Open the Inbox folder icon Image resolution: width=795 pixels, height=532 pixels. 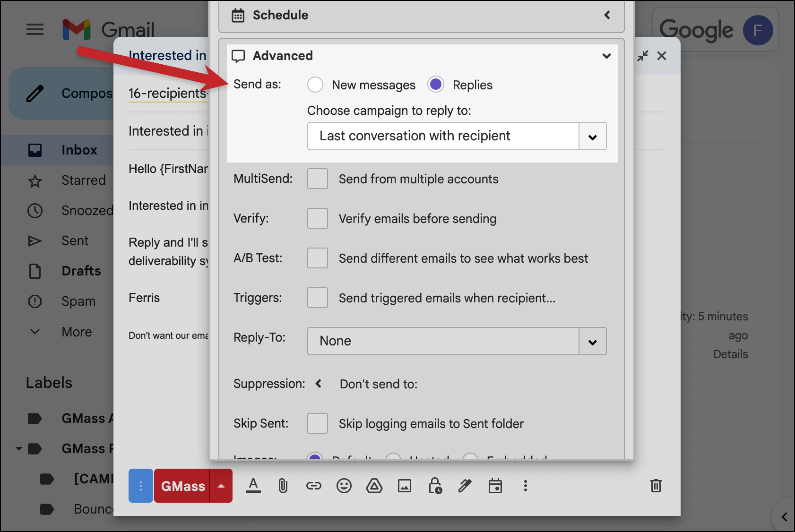click(35, 150)
